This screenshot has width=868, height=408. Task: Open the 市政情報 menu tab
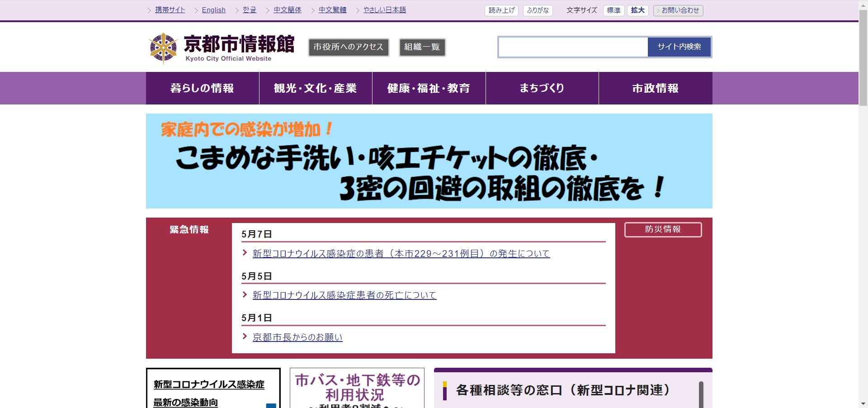[655, 88]
